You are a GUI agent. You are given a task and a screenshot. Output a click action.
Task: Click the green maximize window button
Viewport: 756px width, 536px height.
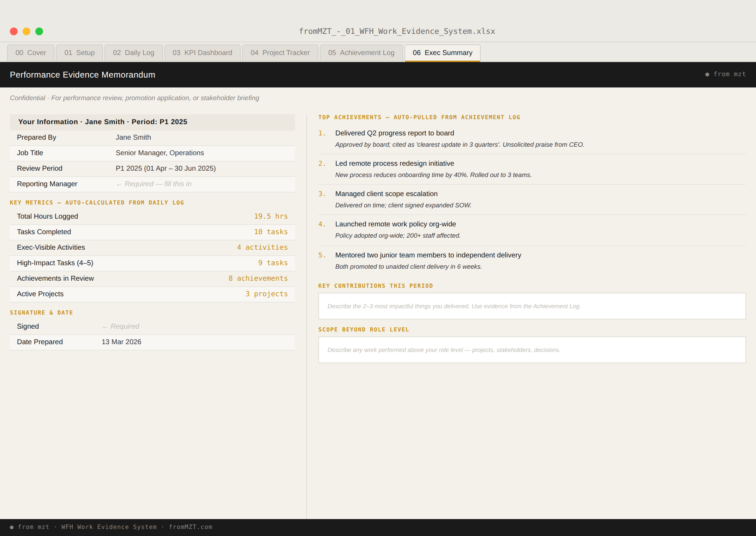(39, 31)
